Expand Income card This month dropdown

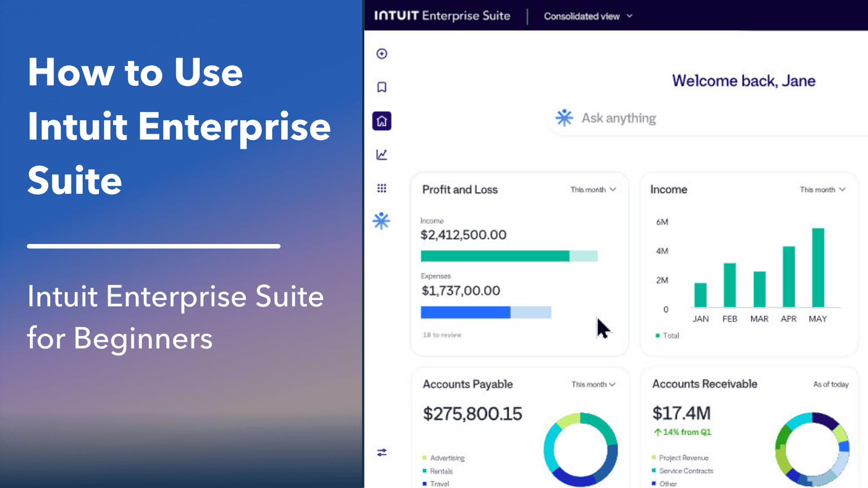(822, 190)
